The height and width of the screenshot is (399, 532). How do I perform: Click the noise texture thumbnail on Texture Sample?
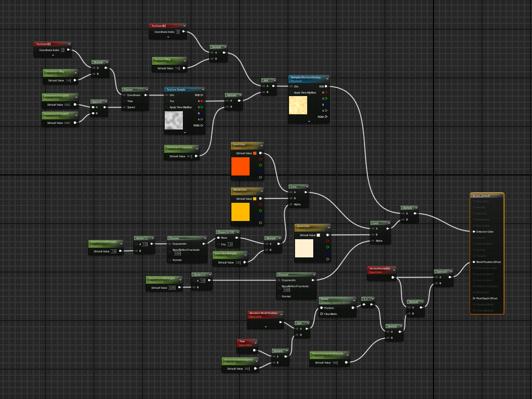click(x=174, y=120)
